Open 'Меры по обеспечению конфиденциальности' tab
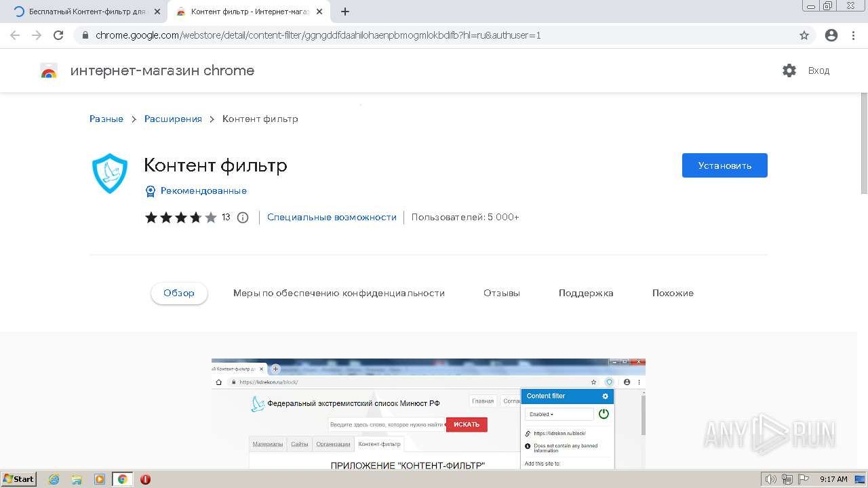The width and height of the screenshot is (868, 488). 339,293
